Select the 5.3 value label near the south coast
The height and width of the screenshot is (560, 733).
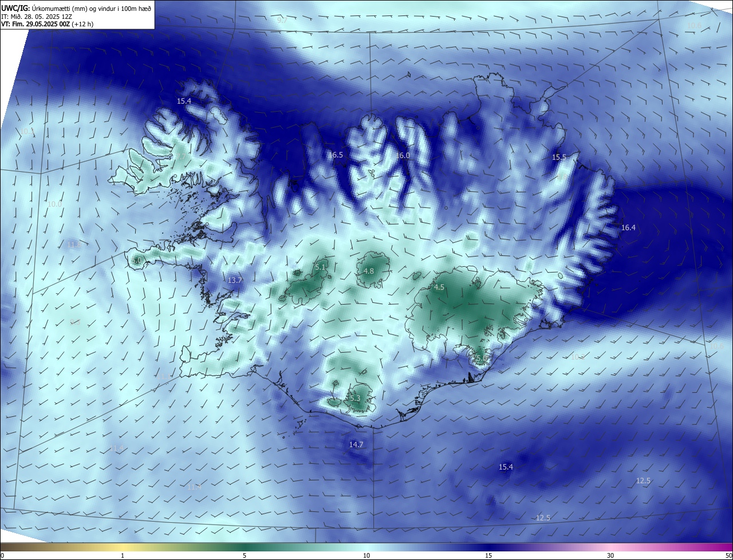click(x=354, y=399)
